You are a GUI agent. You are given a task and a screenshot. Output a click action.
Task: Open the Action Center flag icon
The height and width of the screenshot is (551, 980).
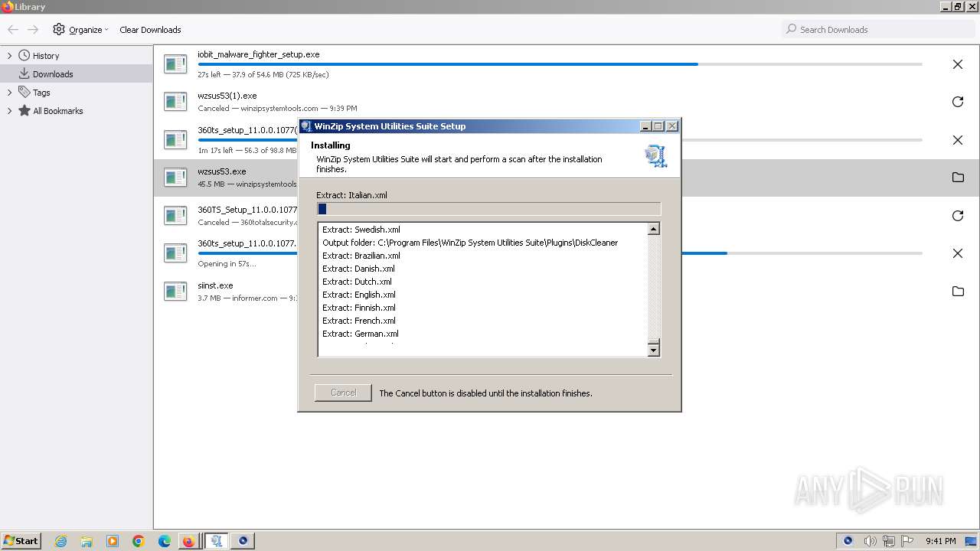coord(906,541)
